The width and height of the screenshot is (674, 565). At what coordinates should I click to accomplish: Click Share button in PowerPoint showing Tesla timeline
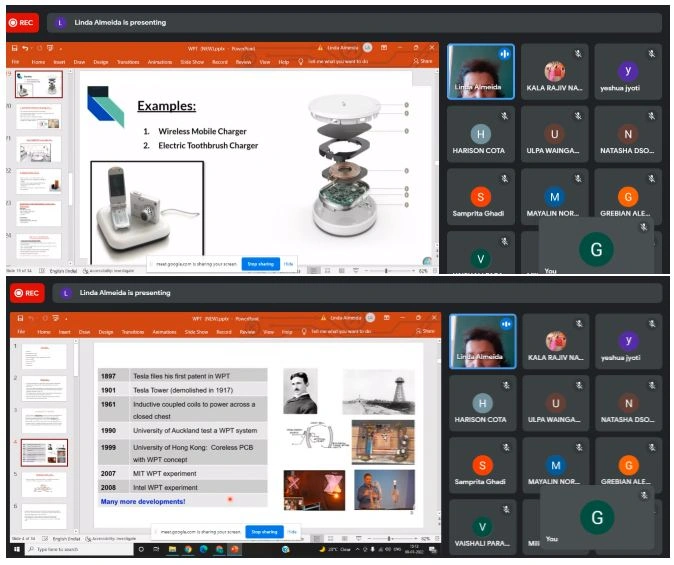point(426,331)
